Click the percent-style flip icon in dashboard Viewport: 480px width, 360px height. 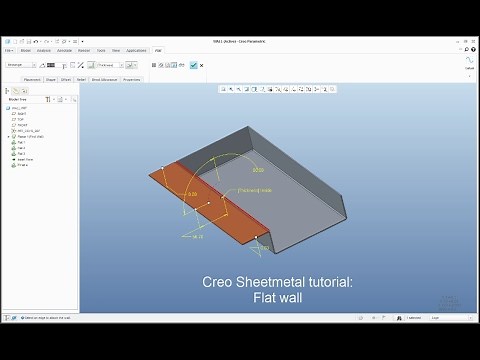(x=81, y=65)
